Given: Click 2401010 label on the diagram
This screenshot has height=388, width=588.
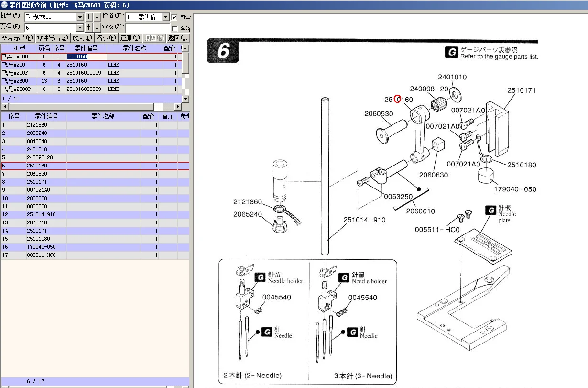Looking at the screenshot, I should tap(452, 77).
